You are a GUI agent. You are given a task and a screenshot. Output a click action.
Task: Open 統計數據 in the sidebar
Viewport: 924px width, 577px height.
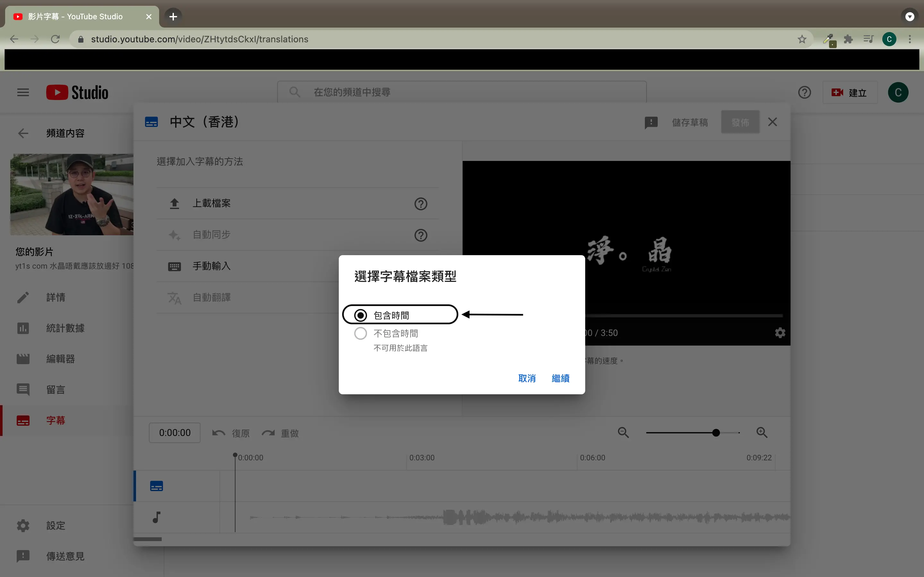65,328
